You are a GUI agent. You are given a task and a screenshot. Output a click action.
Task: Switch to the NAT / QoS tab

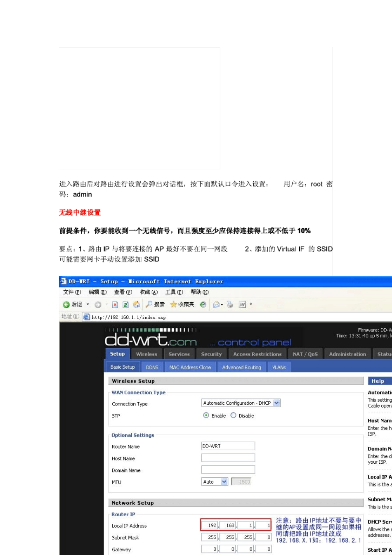305,354
